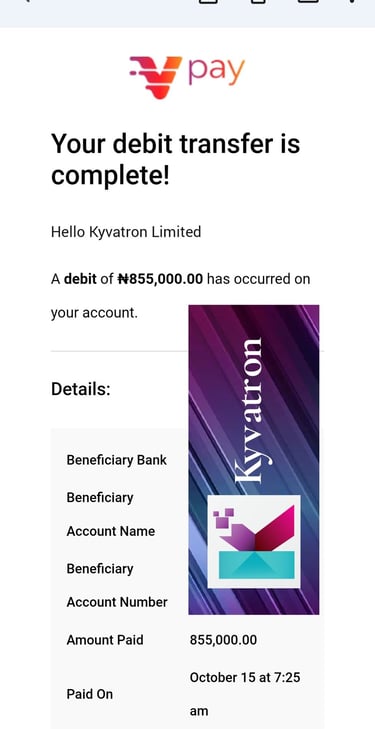The image size is (375, 729).
Task: Click the "Amount Paid" row label
Action: [105, 640]
